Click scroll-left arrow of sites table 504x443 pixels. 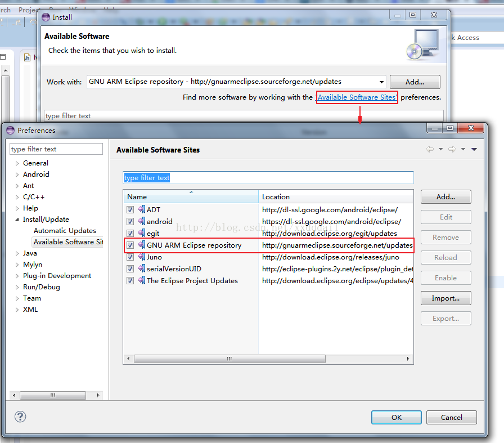[x=129, y=359]
